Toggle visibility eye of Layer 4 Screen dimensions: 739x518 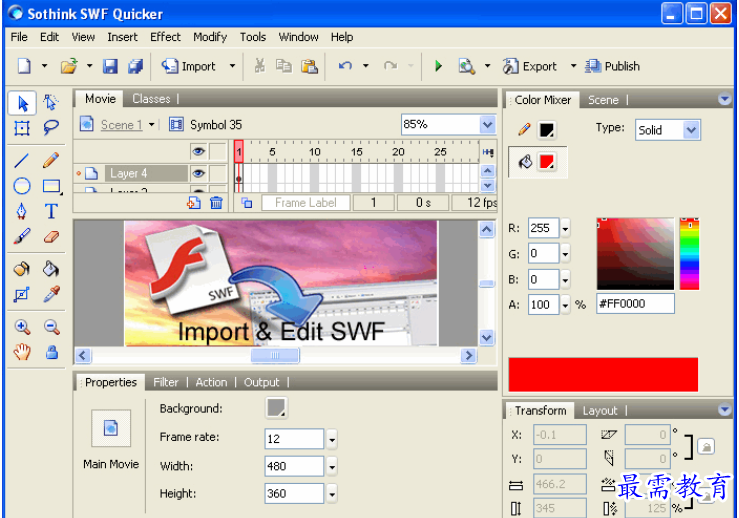198,173
